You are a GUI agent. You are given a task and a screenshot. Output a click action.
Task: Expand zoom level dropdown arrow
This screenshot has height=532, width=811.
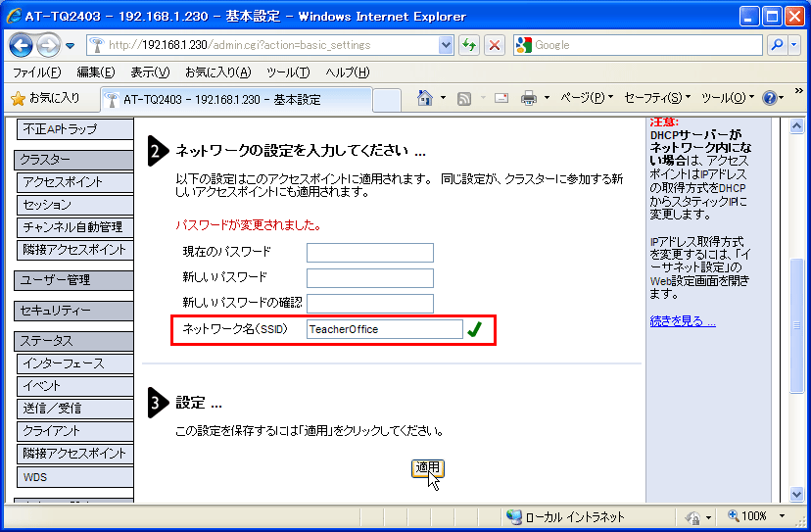pyautogui.click(x=782, y=516)
